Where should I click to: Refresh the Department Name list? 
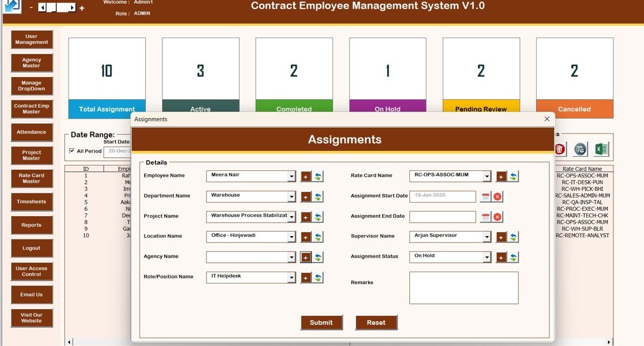318,197
